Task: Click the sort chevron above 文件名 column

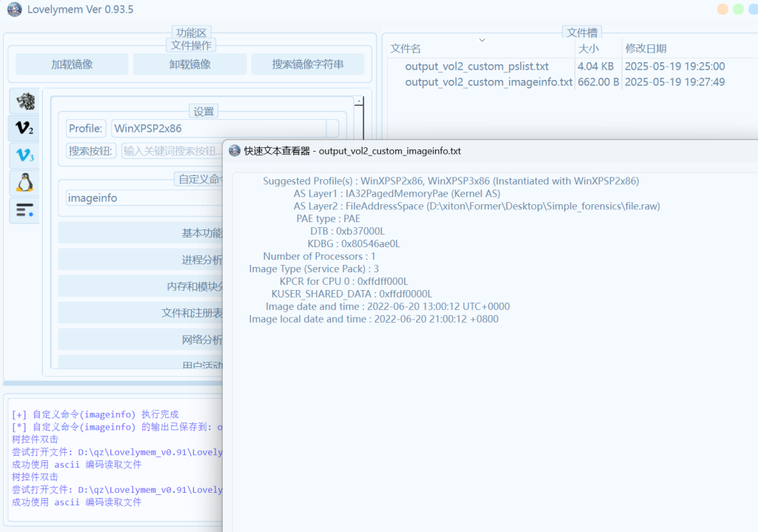Action: point(482,40)
